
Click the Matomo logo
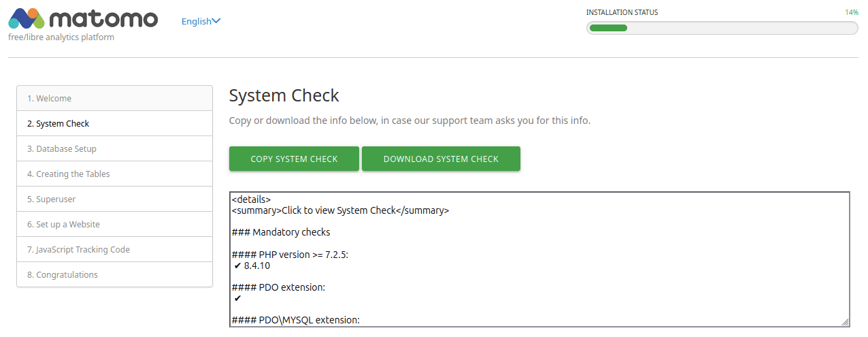83,19
